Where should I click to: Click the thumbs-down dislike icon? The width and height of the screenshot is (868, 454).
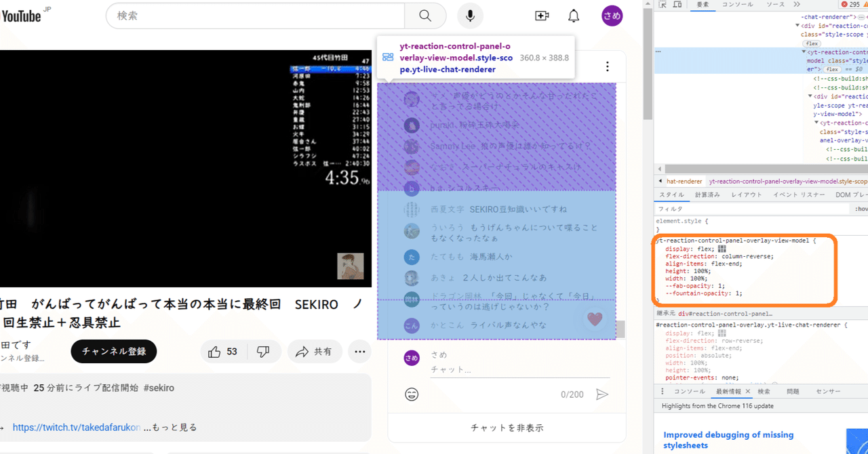[x=264, y=351]
